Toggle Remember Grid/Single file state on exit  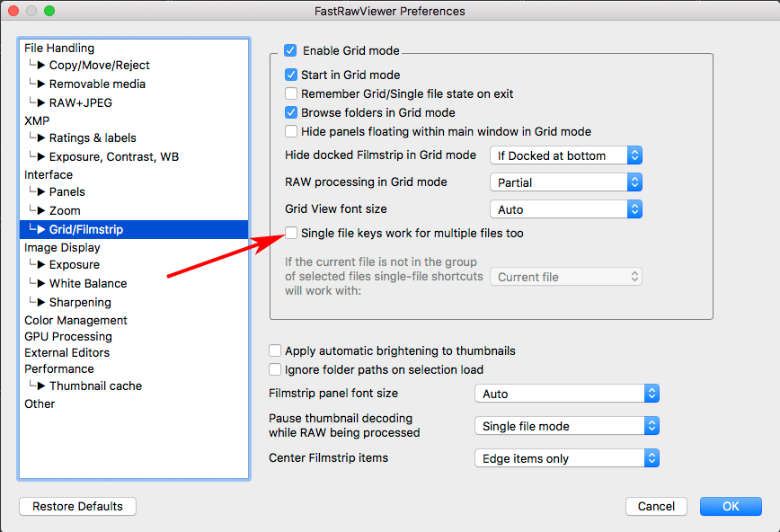291,94
